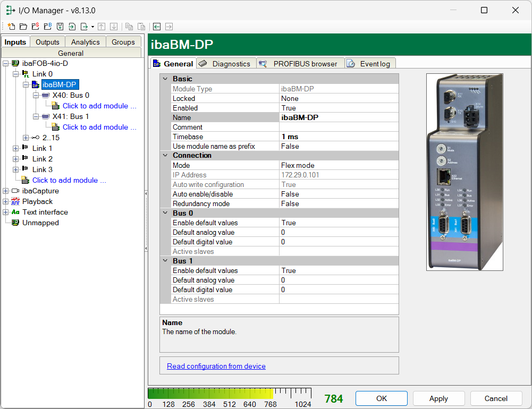The image size is (532, 409).
Task: Click the open folder icon marked with red S
Action: click(35, 27)
